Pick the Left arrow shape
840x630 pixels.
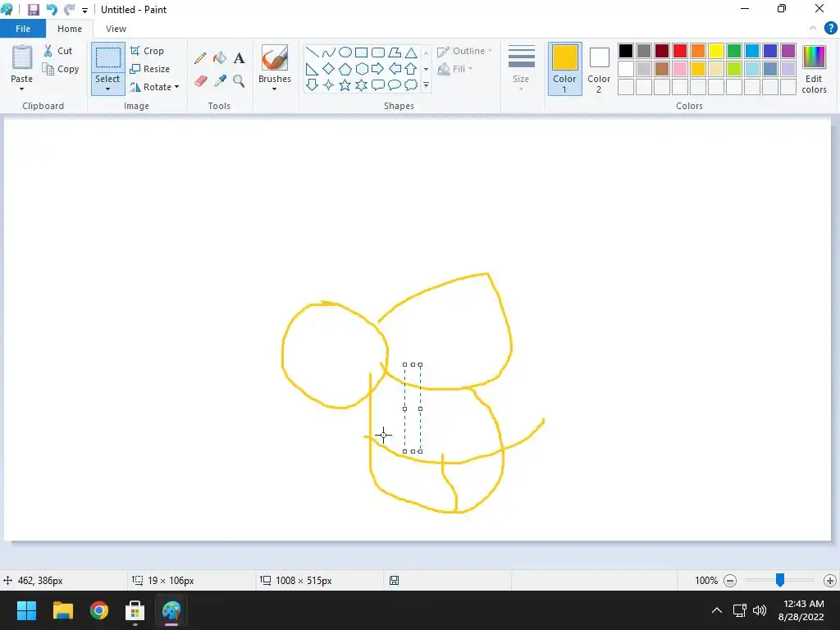point(395,69)
